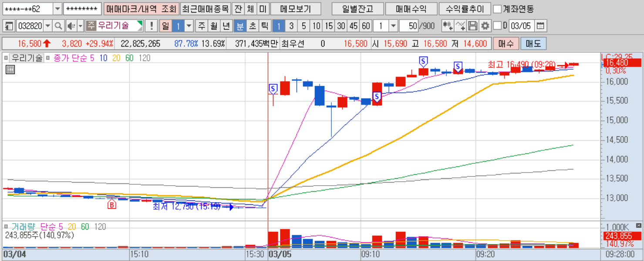The image size is (644, 261).
Task: Expand the speaker options dropdown arrow
Action: click(81, 26)
